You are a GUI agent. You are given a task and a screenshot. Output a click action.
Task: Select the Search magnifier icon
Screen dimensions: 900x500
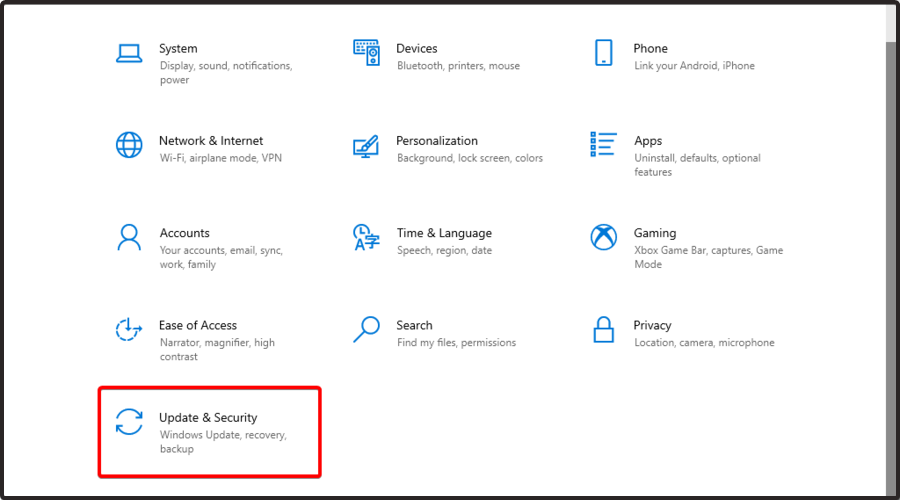[366, 330]
